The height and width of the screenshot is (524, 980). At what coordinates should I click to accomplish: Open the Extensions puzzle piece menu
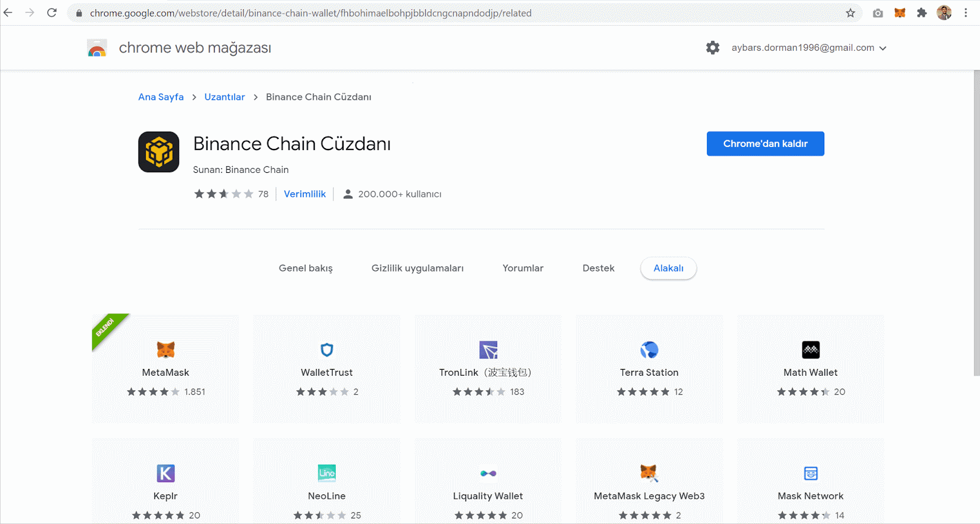pos(922,13)
